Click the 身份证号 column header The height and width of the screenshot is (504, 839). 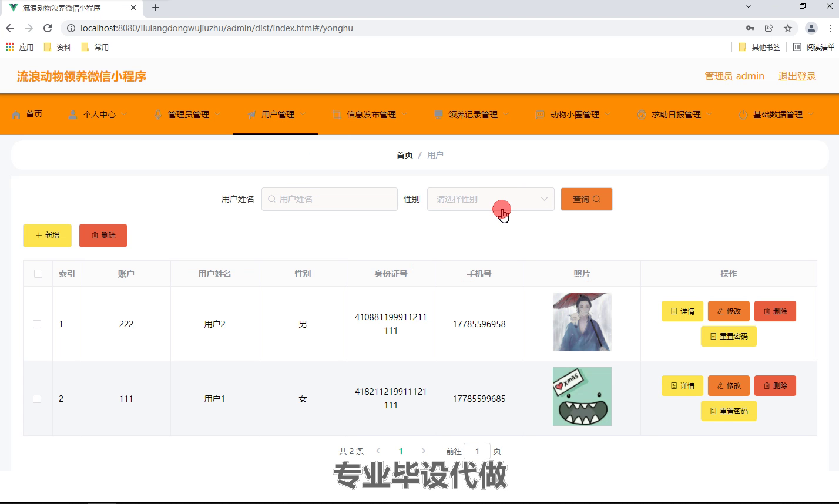coord(391,274)
